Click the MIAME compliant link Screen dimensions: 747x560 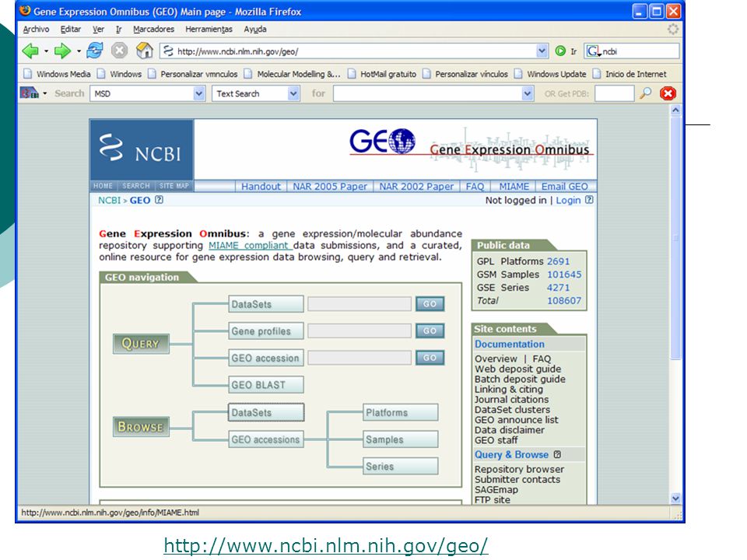pos(250,245)
